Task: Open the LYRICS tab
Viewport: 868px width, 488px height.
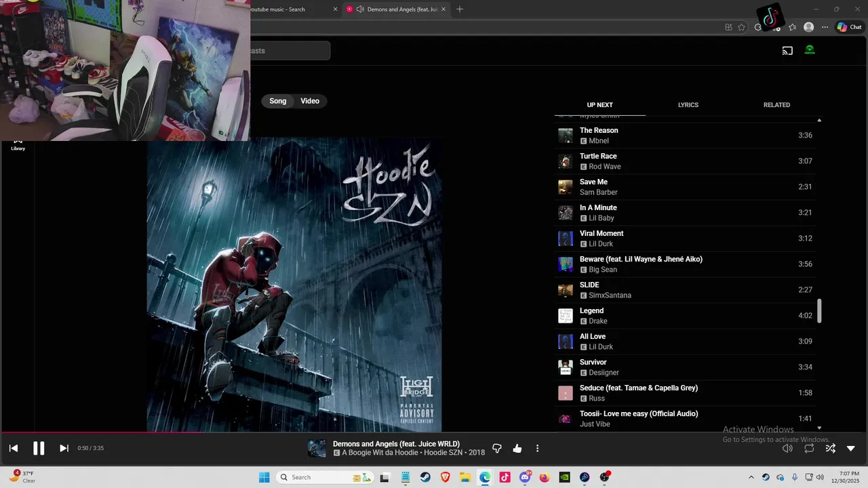Action: (x=688, y=105)
